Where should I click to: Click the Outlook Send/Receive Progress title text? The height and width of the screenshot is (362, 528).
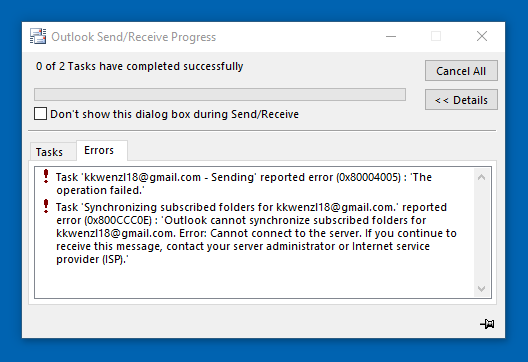[133, 37]
